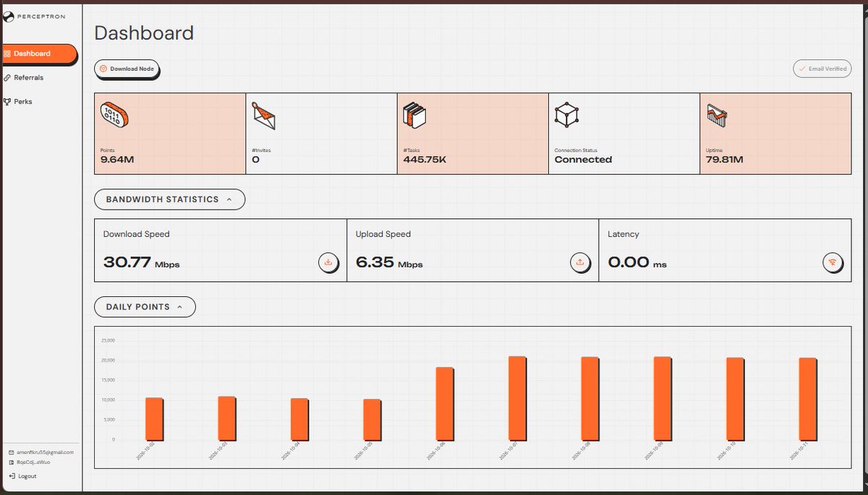Click the chart bar for 2026-10-08

590,398
